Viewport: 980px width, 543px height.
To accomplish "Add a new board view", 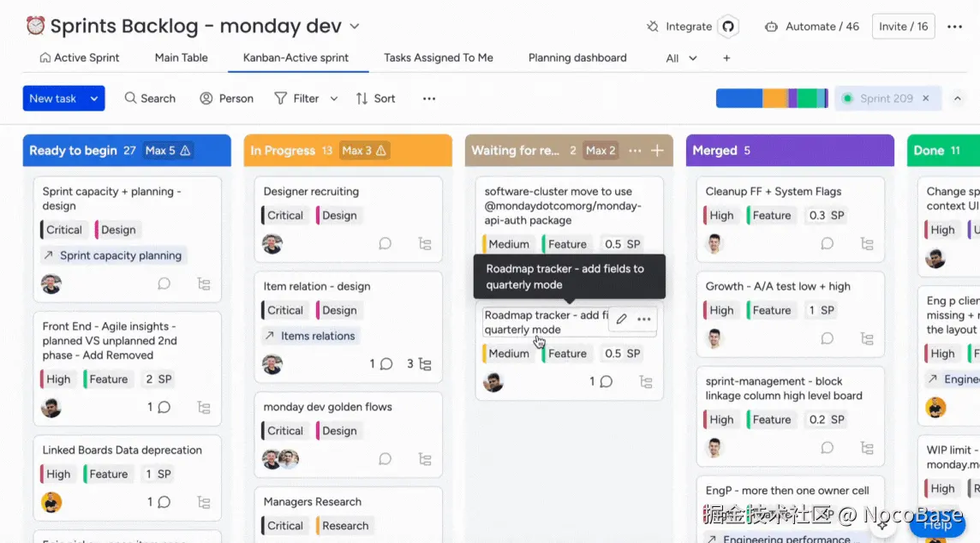I will point(726,58).
